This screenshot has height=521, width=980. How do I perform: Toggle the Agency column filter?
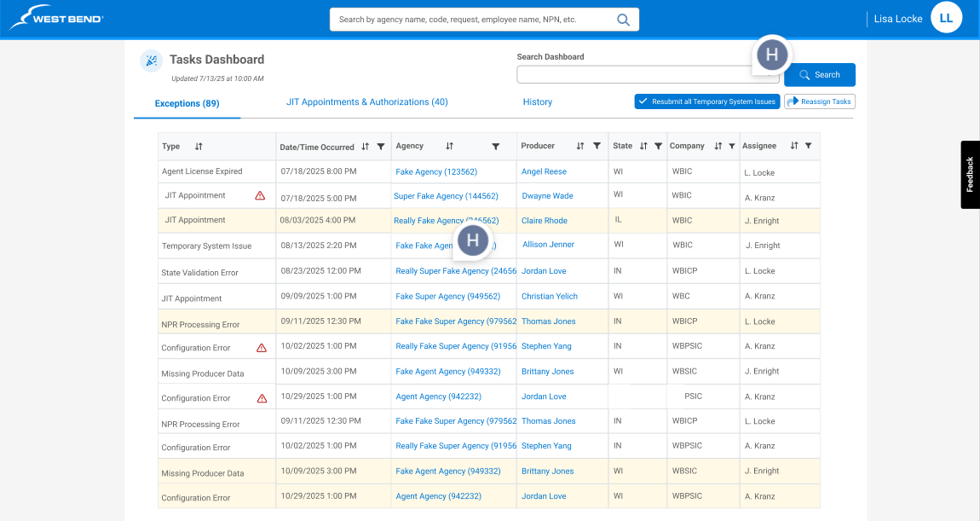tap(496, 146)
